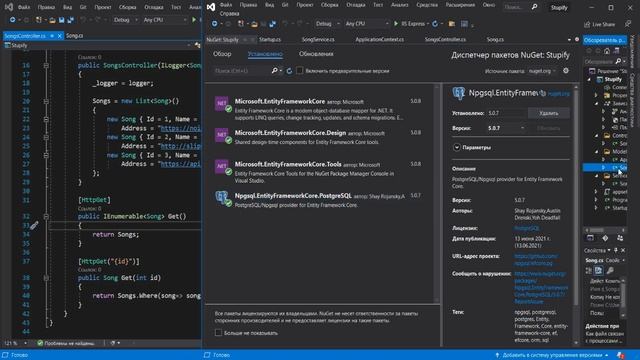
Task: Click the categorized view icon in Properties
Action: pyautogui.click(x=589, y=270)
